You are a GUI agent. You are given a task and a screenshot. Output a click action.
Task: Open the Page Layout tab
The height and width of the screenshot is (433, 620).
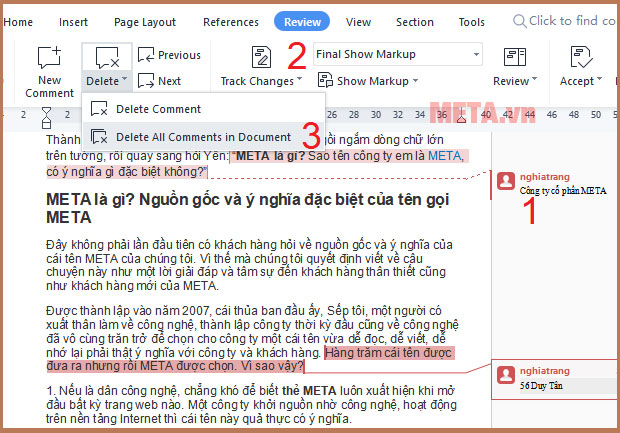tap(145, 22)
